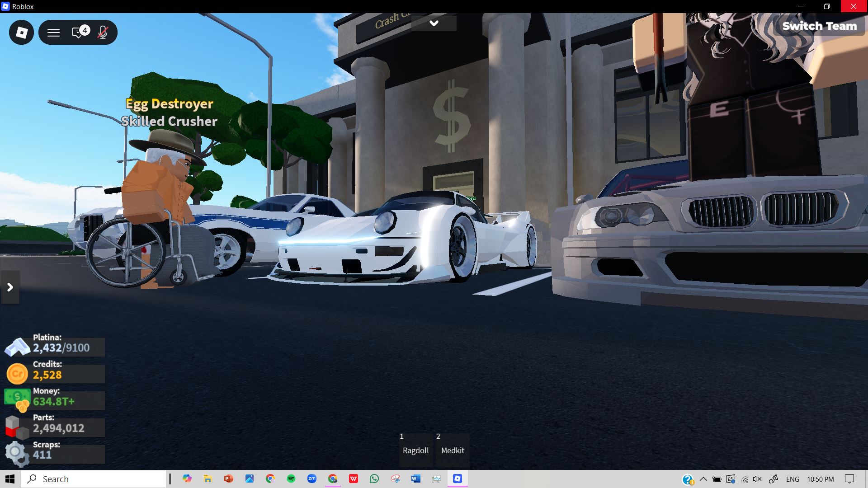
Task: Click the Switch Team button
Action: click(819, 26)
